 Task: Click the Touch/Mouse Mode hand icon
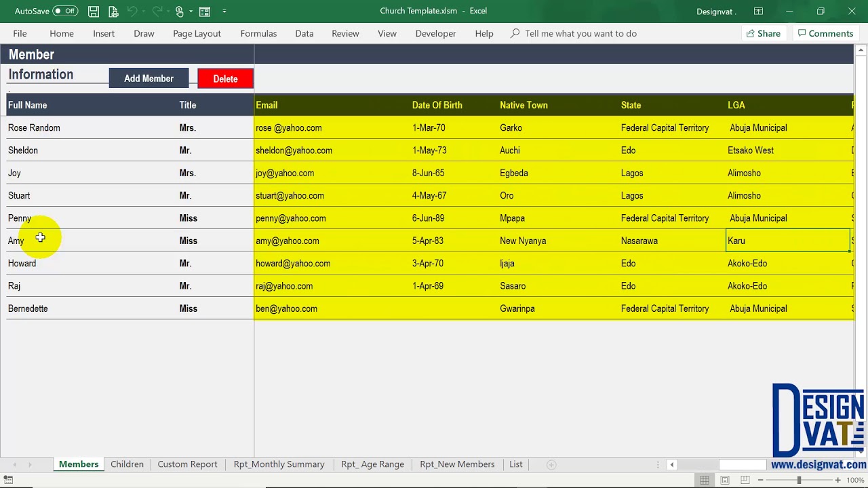tap(180, 11)
